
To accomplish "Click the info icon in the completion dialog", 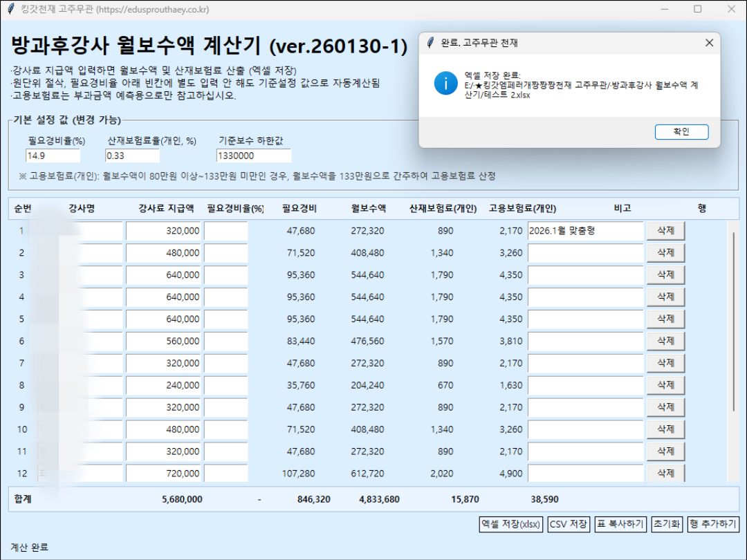I will [x=447, y=84].
